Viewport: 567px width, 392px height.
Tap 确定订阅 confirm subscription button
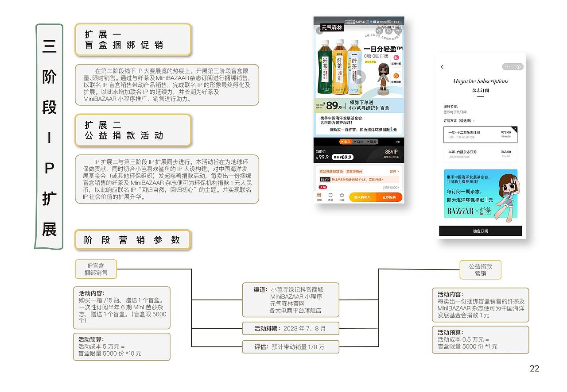pyautogui.click(x=480, y=231)
